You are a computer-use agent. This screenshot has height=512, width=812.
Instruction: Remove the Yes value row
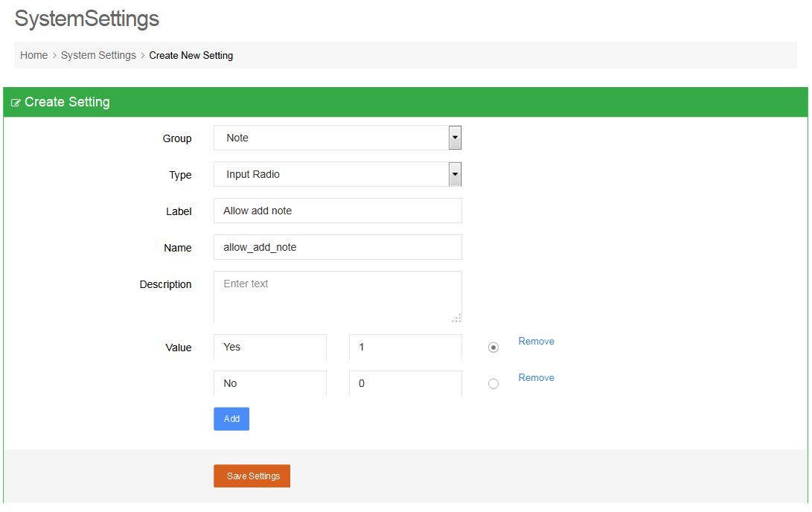(536, 342)
